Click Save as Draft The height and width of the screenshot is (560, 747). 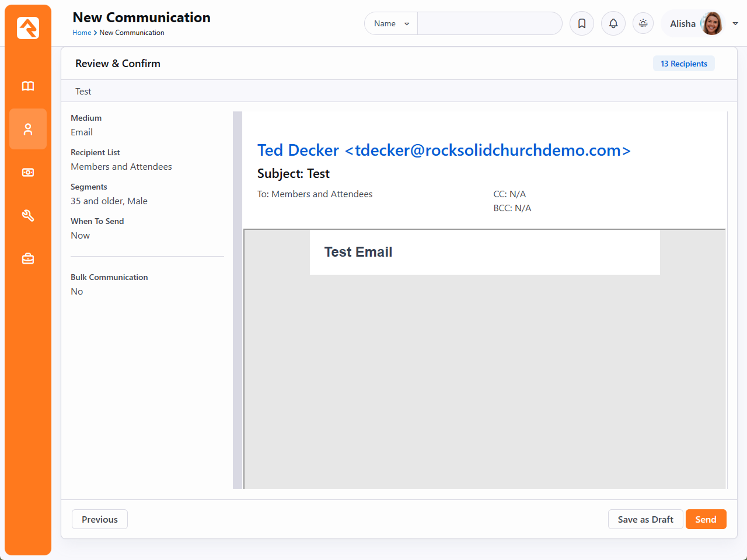pyautogui.click(x=645, y=519)
